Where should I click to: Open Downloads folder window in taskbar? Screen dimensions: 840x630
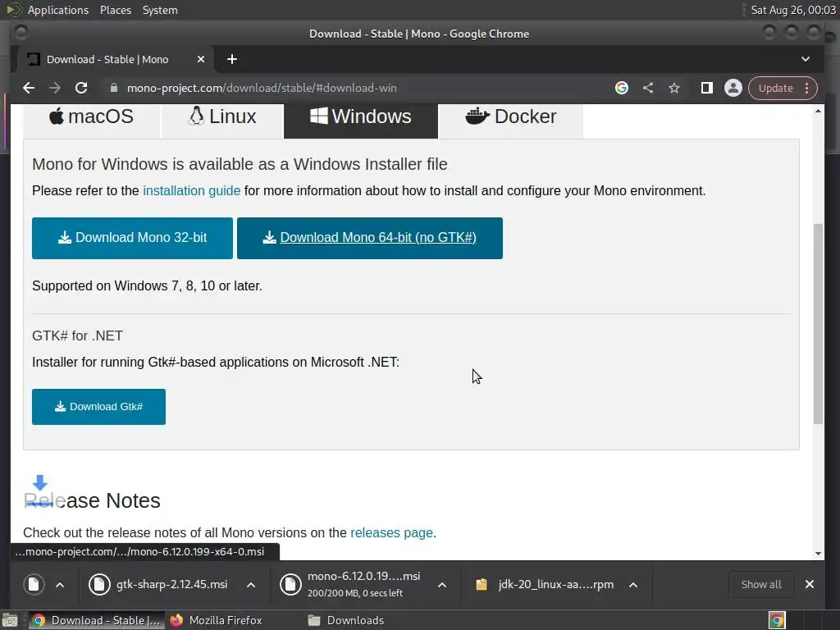pos(347,620)
